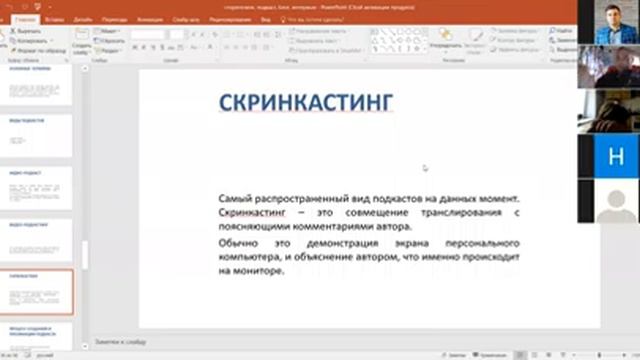Screen dimensions: 640x360
Task: Click Заметки notes button in status bar
Action: point(453,355)
